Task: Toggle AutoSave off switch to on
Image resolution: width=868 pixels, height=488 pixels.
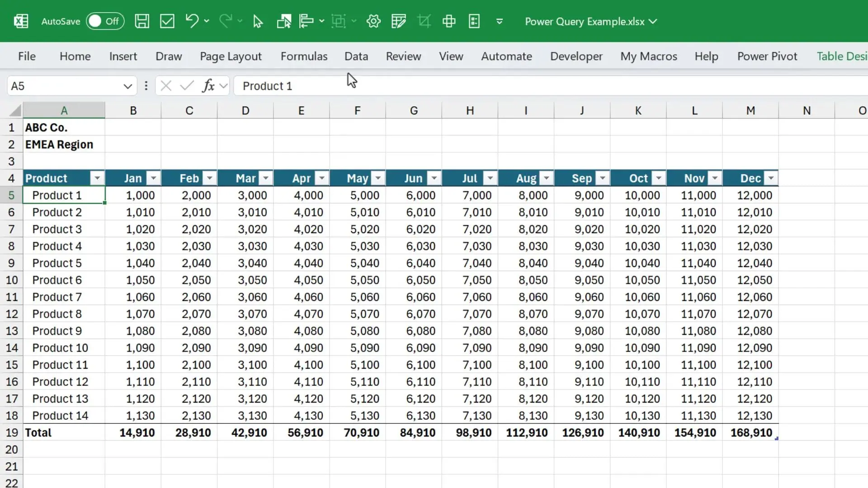Action: 104,21
